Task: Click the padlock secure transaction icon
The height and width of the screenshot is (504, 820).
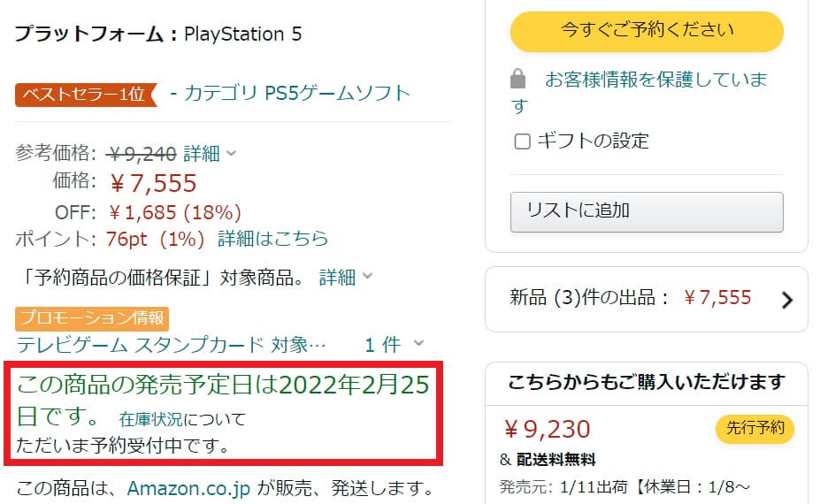Action: click(x=517, y=79)
